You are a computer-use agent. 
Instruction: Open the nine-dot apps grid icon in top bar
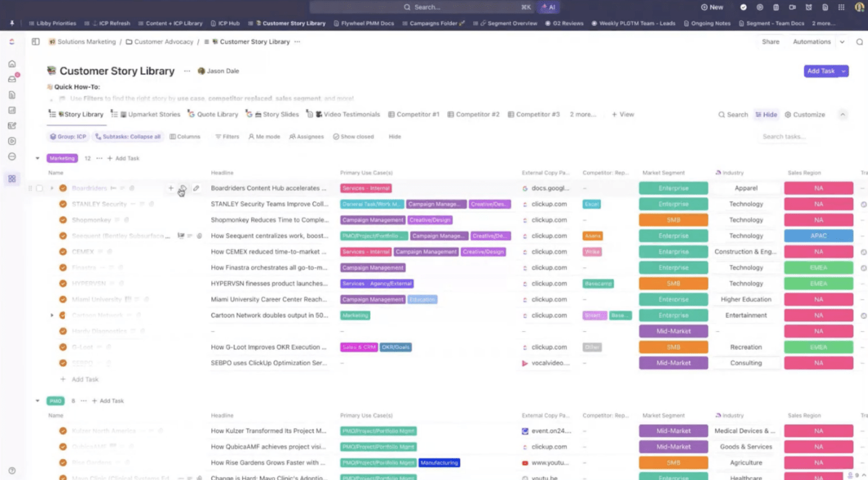841,7
